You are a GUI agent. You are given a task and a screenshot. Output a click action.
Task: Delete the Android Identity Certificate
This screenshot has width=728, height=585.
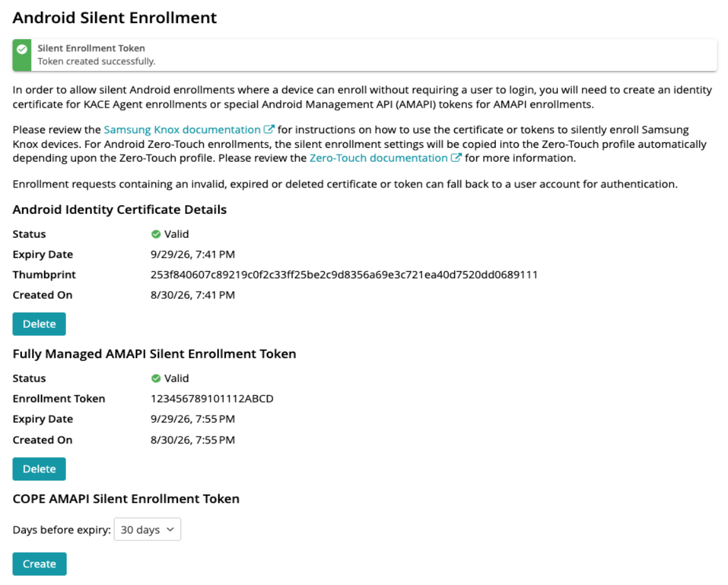coord(39,323)
